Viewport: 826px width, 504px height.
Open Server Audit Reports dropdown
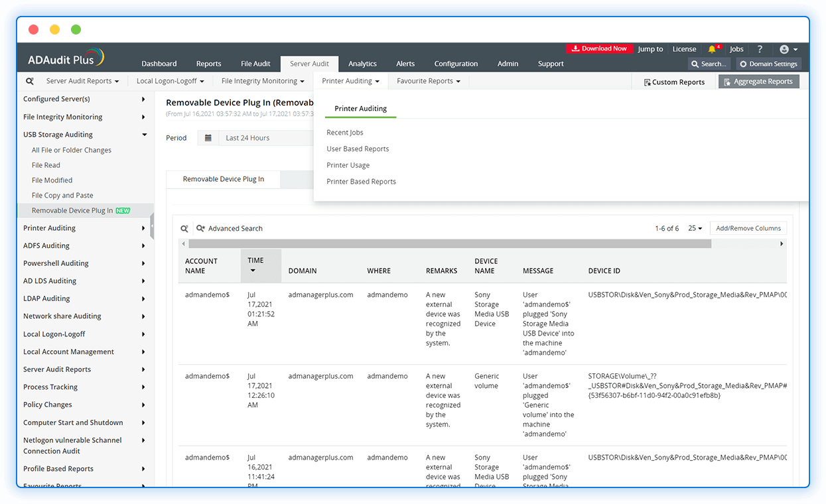(82, 81)
